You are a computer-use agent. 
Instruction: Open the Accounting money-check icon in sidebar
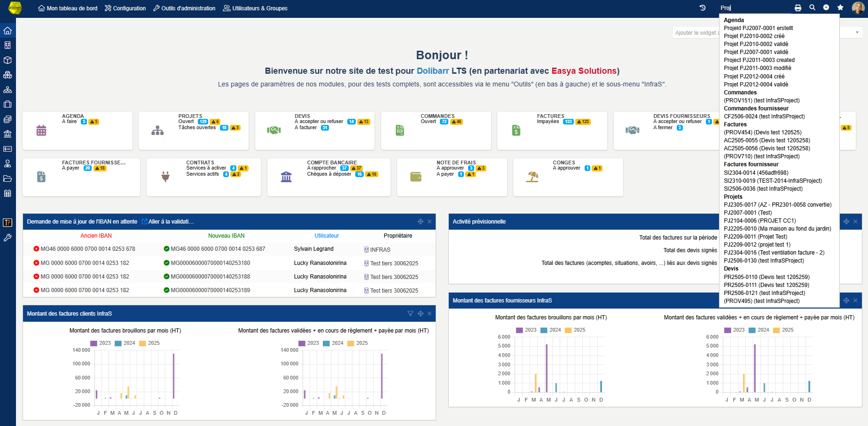[x=8, y=149]
